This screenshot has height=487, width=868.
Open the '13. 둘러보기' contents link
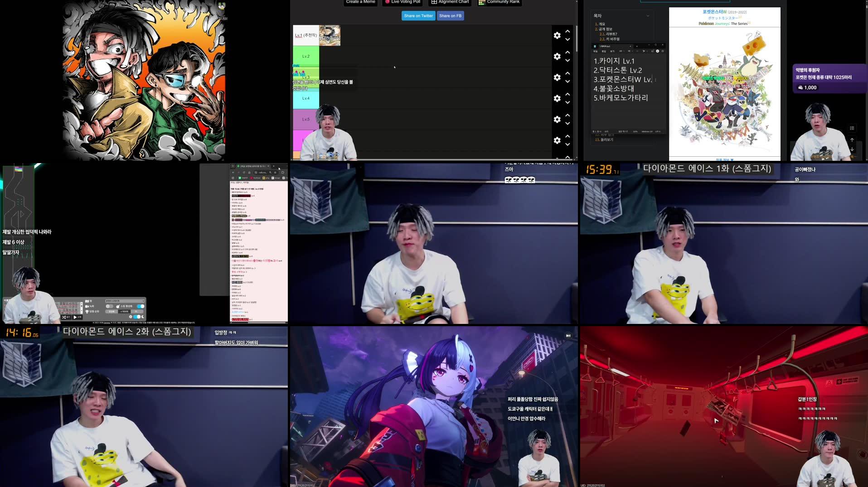click(604, 140)
